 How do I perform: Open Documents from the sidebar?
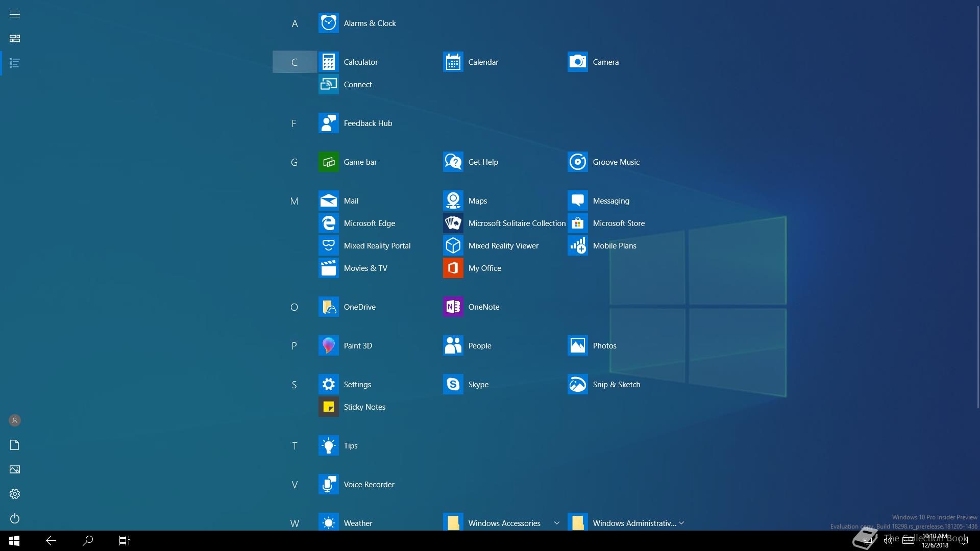[x=15, y=445]
